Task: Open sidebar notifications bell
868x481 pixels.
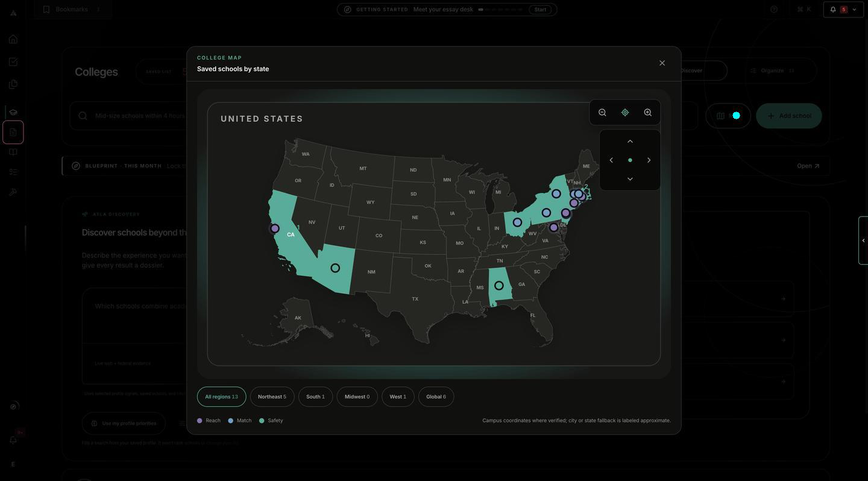Action: [13, 440]
